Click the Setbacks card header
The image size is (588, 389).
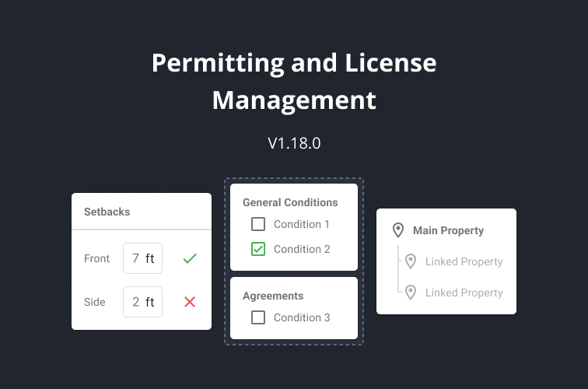pos(107,212)
